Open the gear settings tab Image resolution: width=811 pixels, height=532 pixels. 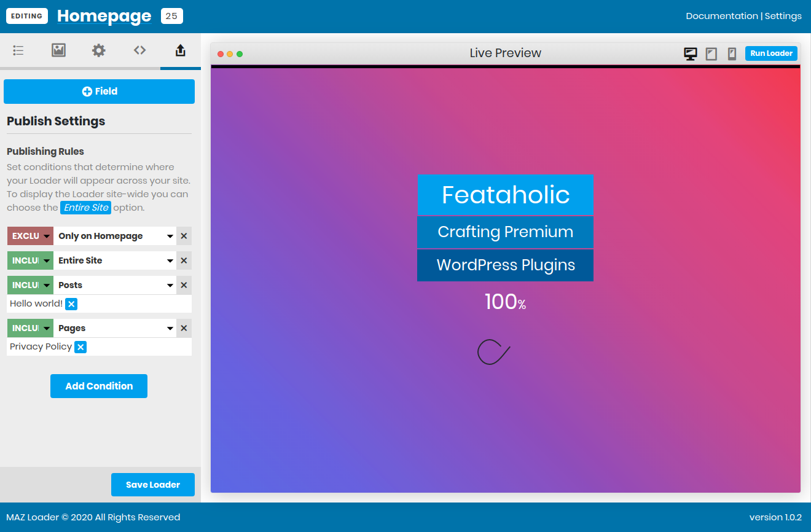click(x=99, y=50)
